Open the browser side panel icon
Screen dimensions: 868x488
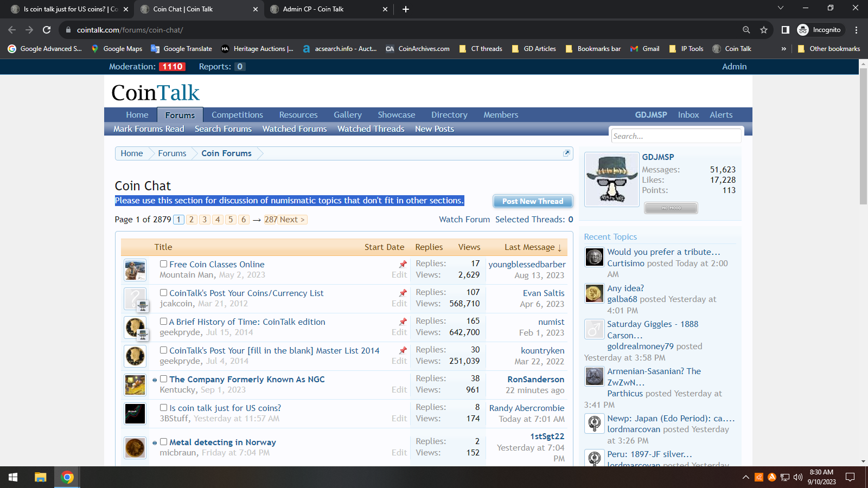785,30
